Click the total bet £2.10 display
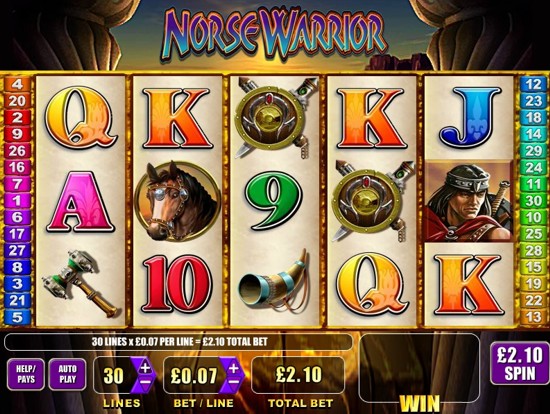The width and height of the screenshot is (550, 414). point(298,375)
